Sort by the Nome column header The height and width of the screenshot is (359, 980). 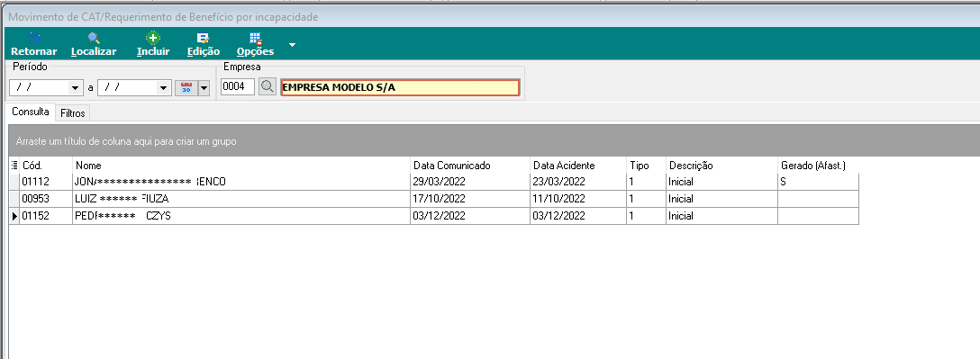point(241,166)
